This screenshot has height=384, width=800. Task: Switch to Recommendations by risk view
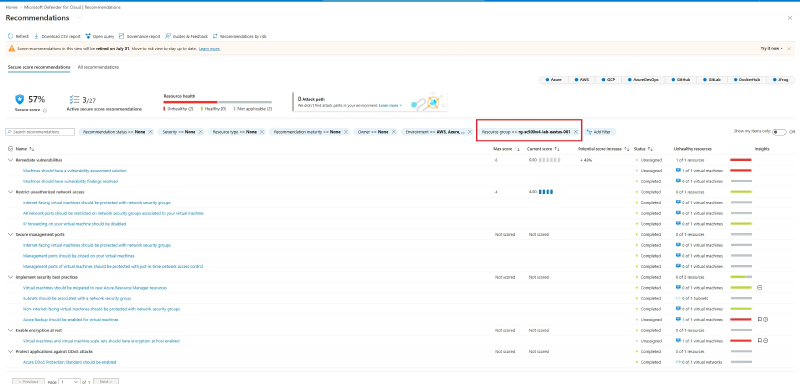(x=240, y=37)
